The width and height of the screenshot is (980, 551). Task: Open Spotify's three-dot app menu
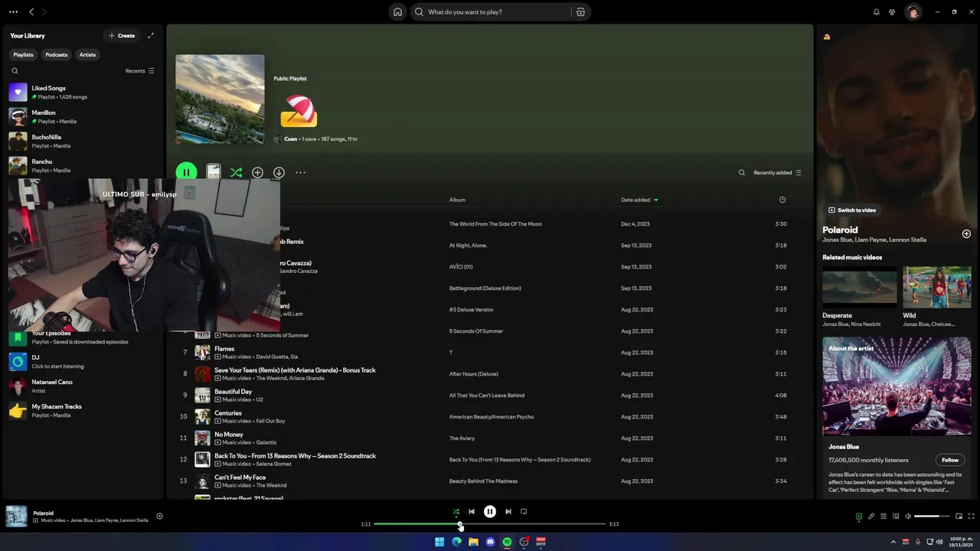coord(13,12)
